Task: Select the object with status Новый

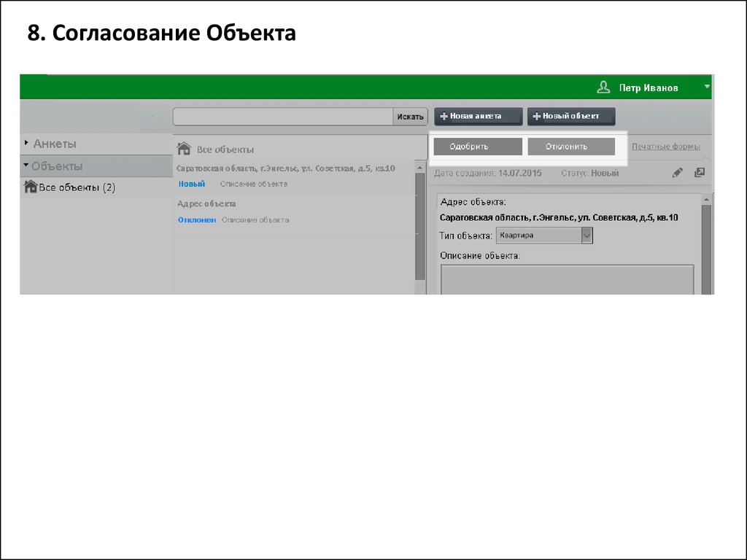Action: (x=192, y=184)
